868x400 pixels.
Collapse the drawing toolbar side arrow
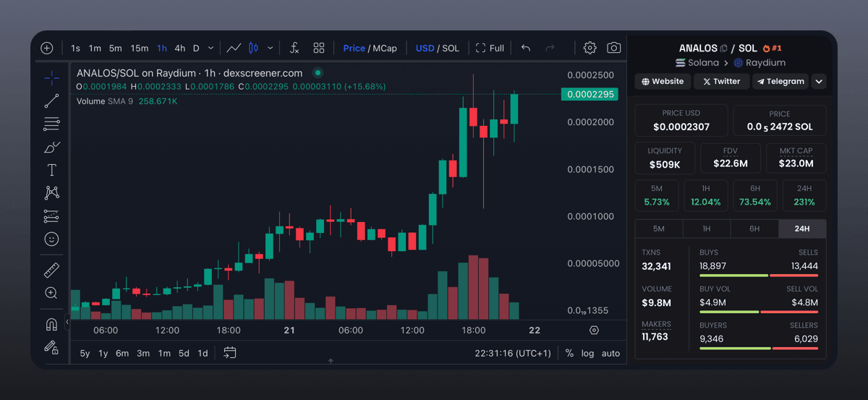click(67, 322)
